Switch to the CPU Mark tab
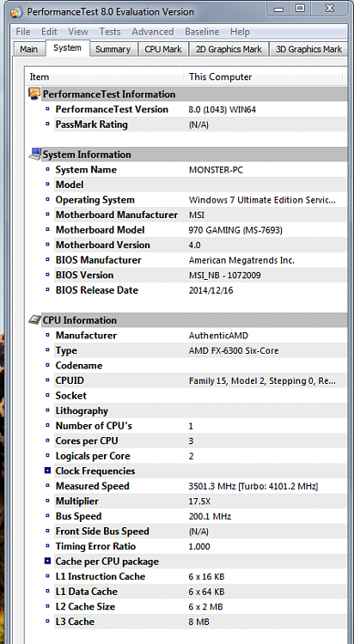 (163, 49)
